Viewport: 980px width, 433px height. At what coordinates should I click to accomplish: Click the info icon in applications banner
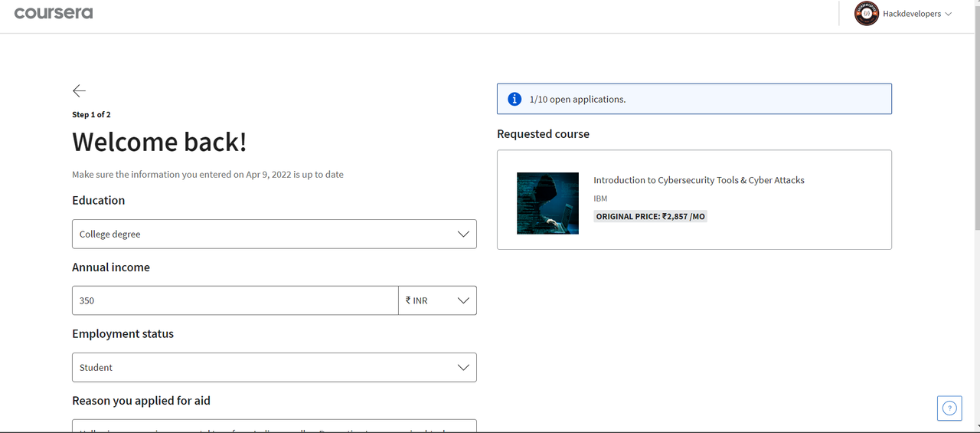(515, 99)
